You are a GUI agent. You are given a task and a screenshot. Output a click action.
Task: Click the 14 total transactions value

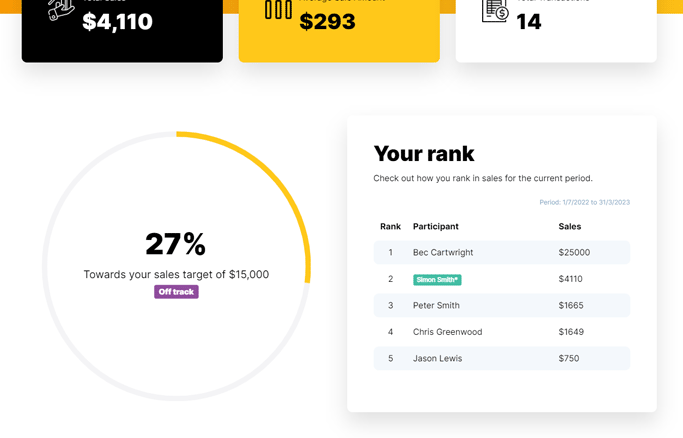coord(528,21)
